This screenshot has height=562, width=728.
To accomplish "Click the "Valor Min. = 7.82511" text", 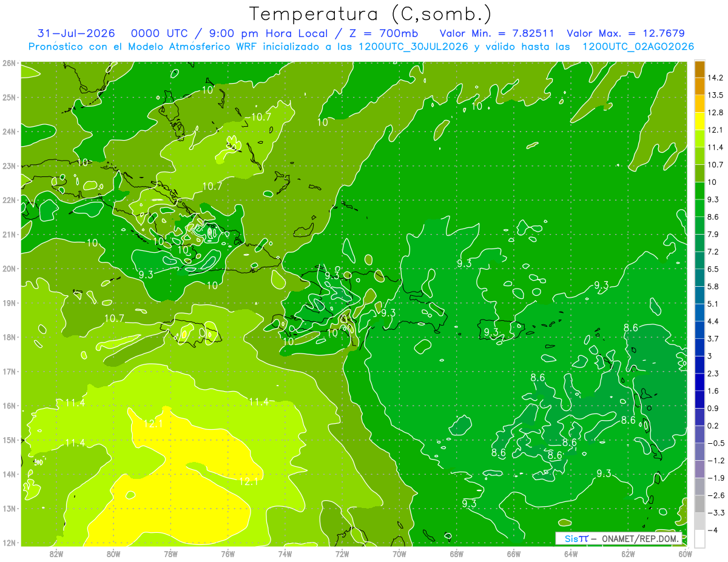I will tap(496, 33).
